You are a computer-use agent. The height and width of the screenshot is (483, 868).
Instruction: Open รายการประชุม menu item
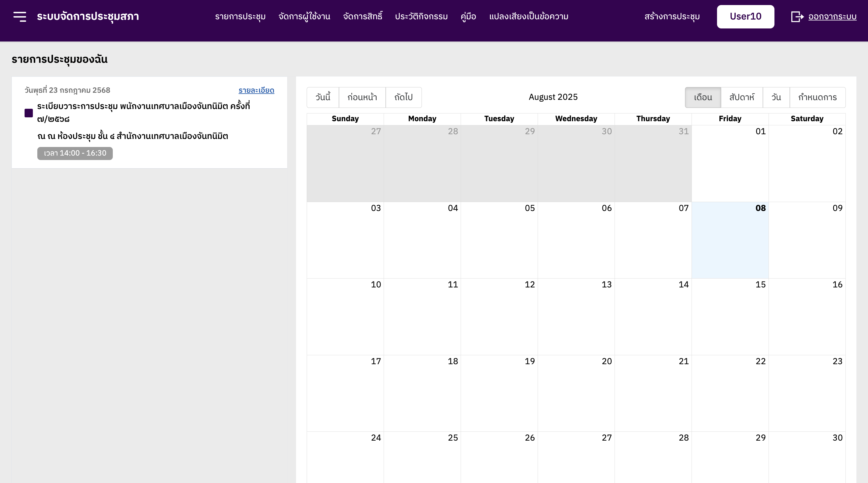(240, 17)
